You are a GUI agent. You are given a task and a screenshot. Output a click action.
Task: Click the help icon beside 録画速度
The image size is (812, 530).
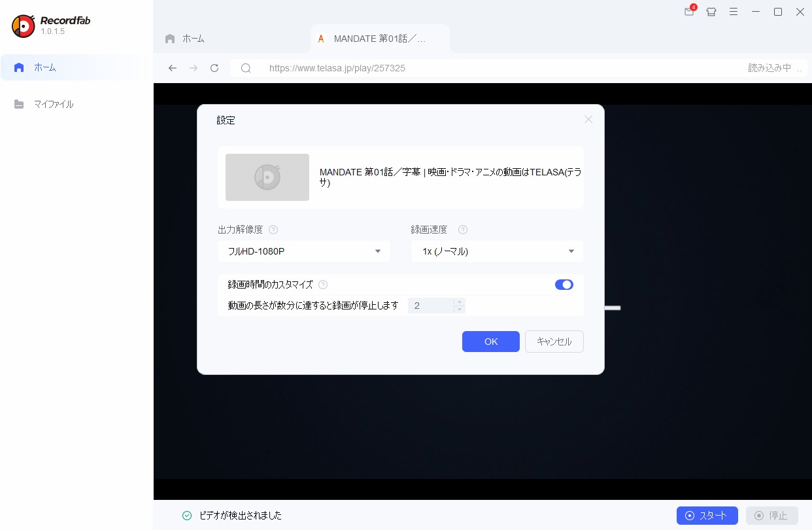click(x=463, y=230)
